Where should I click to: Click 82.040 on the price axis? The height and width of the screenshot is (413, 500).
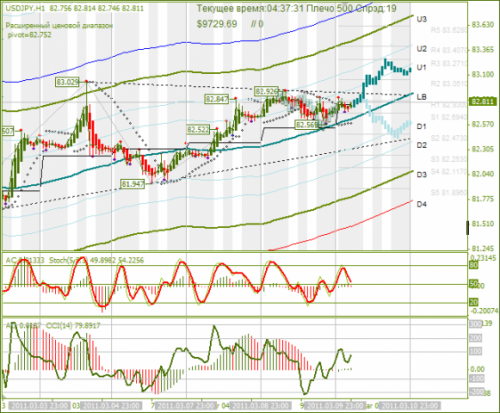[483, 174]
